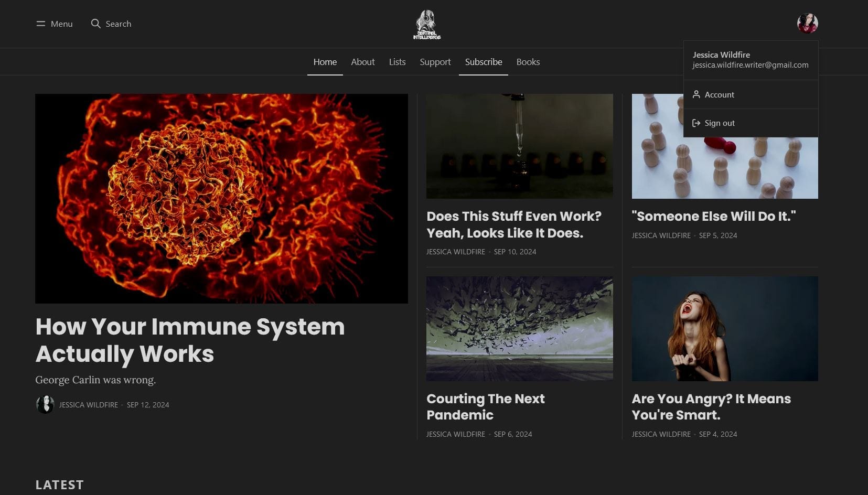This screenshot has height=495, width=868.
Task: Click Jessica Wildfire byline dated Sep 5, 2024
Action: (x=661, y=235)
